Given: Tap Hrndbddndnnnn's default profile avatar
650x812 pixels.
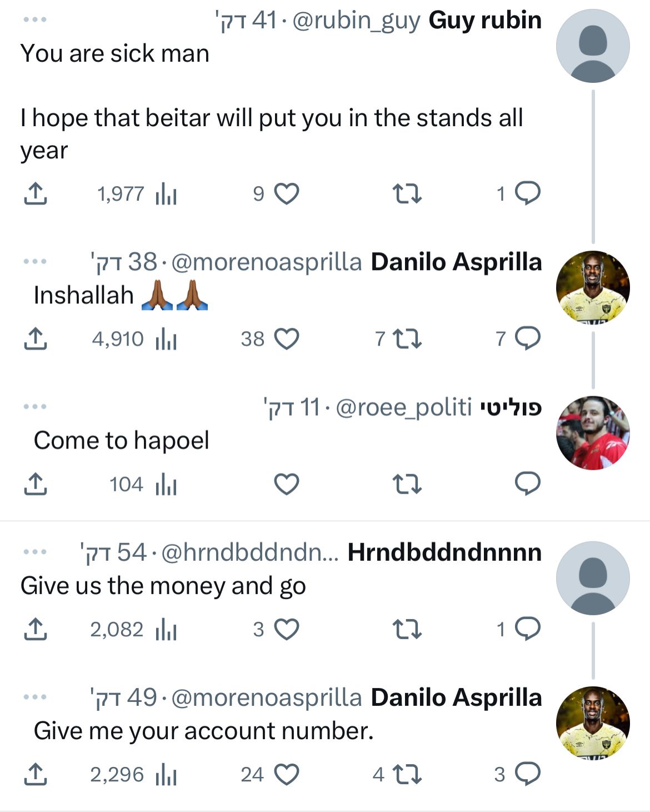Looking at the screenshot, I should pos(593,578).
